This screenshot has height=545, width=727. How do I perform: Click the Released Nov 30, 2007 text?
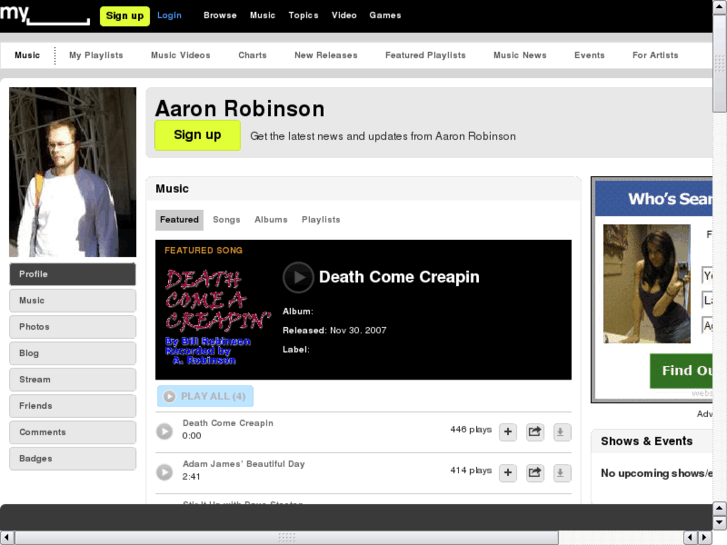point(334,330)
